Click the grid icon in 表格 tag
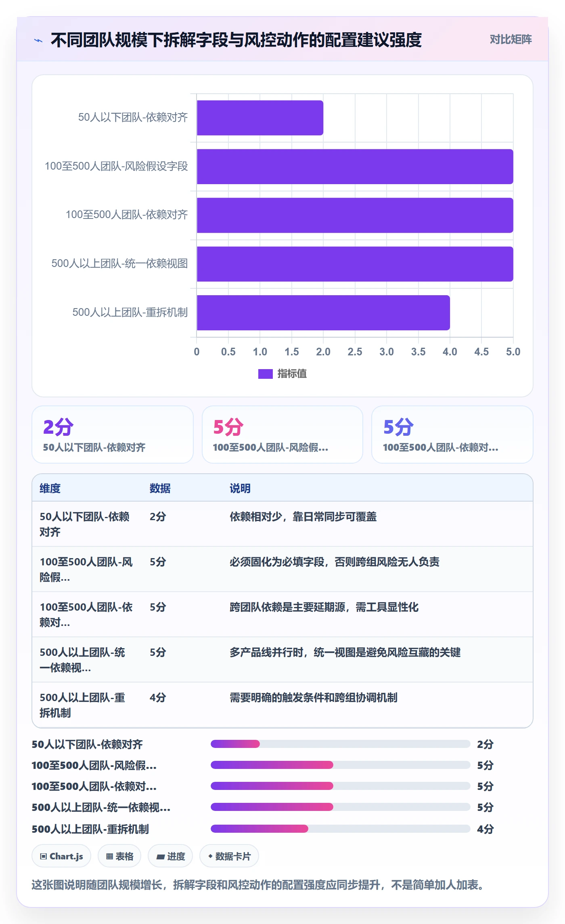The height and width of the screenshot is (924, 565). [x=109, y=857]
